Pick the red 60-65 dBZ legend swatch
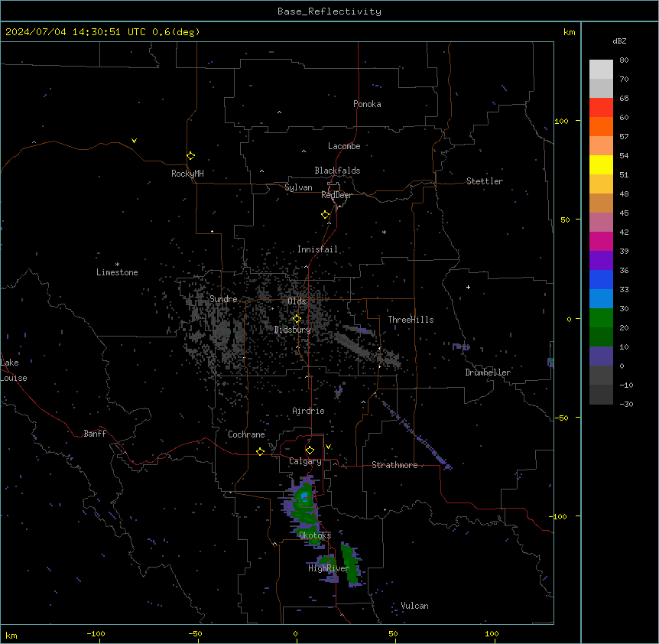Viewport: 659px width, 644px height. click(601, 108)
